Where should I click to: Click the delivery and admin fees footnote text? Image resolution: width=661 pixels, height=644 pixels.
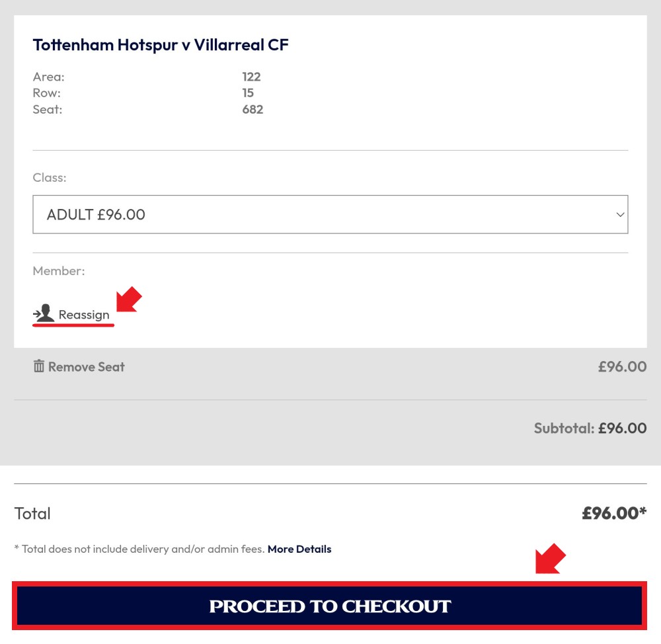coord(139,549)
